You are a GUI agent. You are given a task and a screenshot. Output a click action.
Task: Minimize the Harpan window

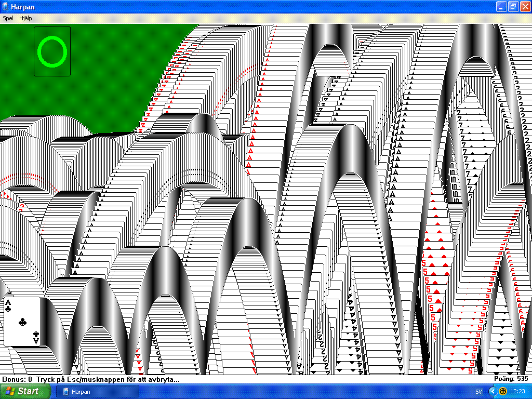click(x=501, y=7)
